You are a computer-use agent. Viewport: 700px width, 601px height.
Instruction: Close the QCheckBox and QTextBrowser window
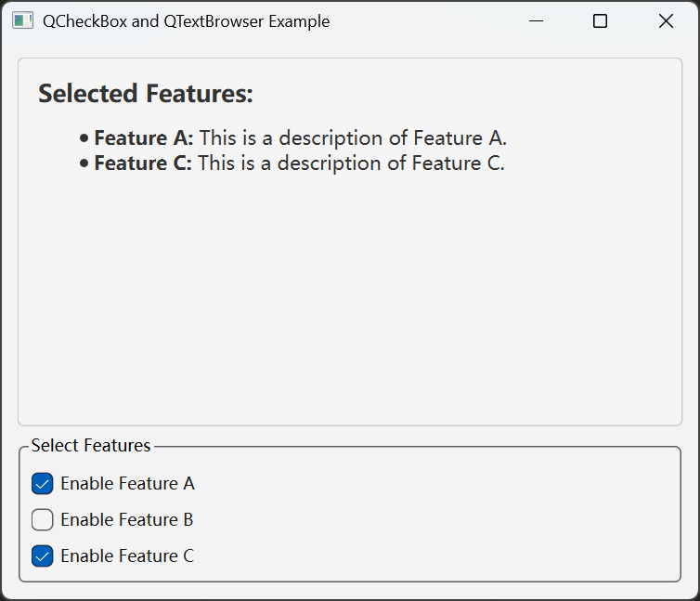(x=666, y=21)
